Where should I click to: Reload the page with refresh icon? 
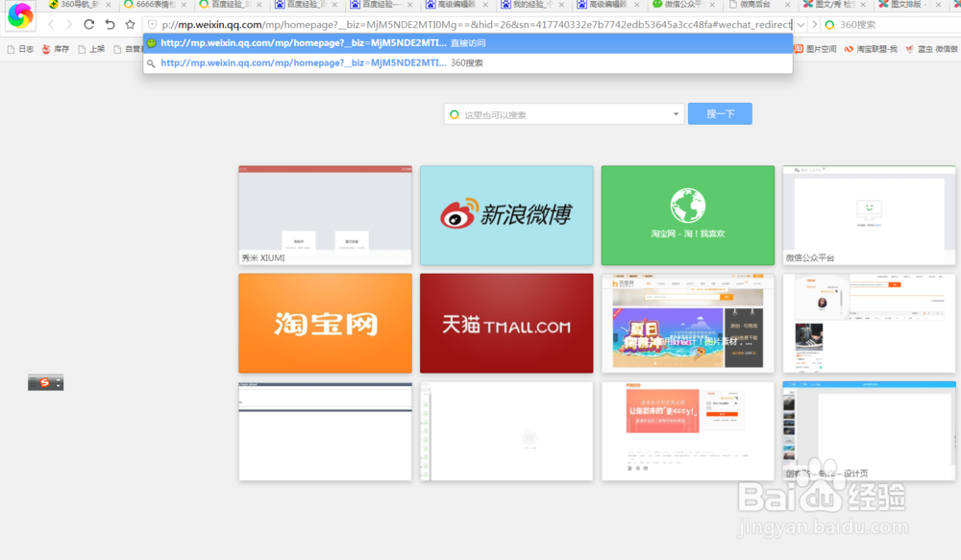click(x=88, y=25)
